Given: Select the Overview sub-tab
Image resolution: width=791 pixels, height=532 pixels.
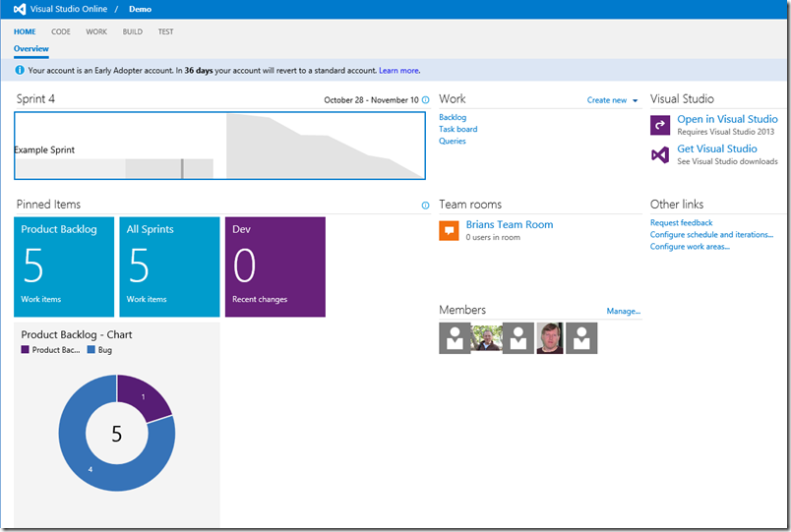Looking at the screenshot, I should click(31, 49).
